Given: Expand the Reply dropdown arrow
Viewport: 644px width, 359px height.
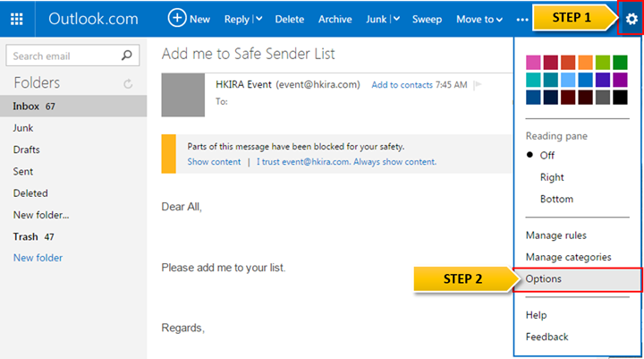Looking at the screenshot, I should click(x=259, y=19).
